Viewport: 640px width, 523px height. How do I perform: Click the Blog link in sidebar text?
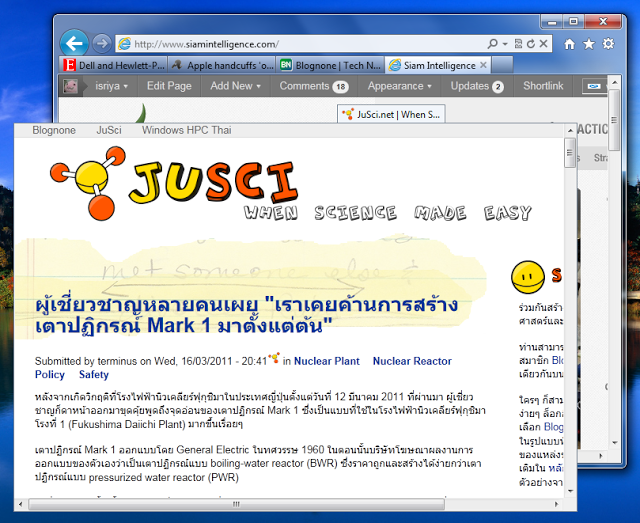coord(553,427)
